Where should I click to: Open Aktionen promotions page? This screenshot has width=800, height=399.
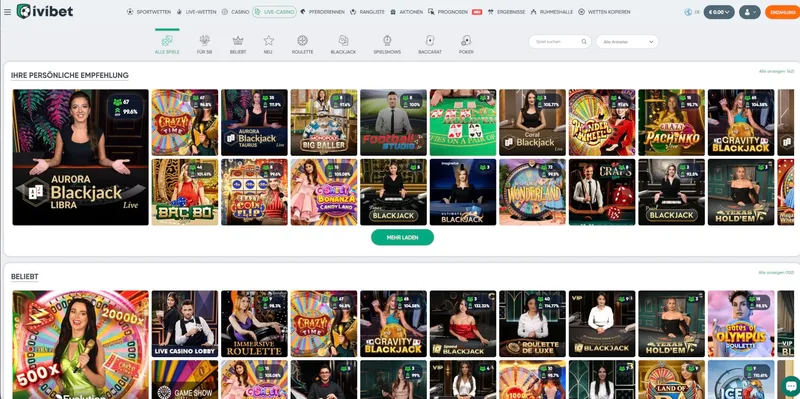click(x=406, y=12)
